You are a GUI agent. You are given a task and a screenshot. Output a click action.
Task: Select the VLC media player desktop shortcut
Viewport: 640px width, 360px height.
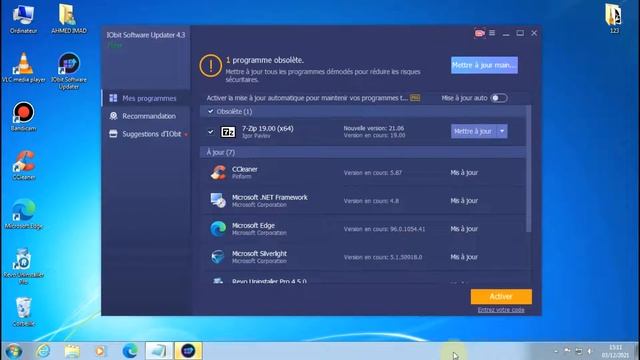click(x=23, y=68)
